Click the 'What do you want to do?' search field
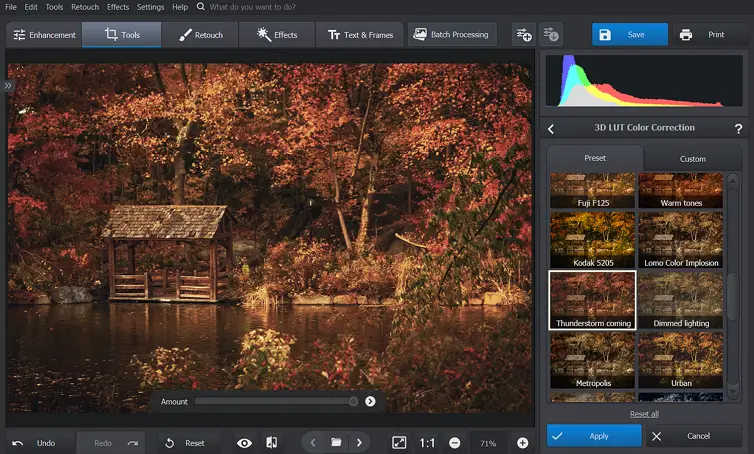The image size is (754, 454). (252, 7)
